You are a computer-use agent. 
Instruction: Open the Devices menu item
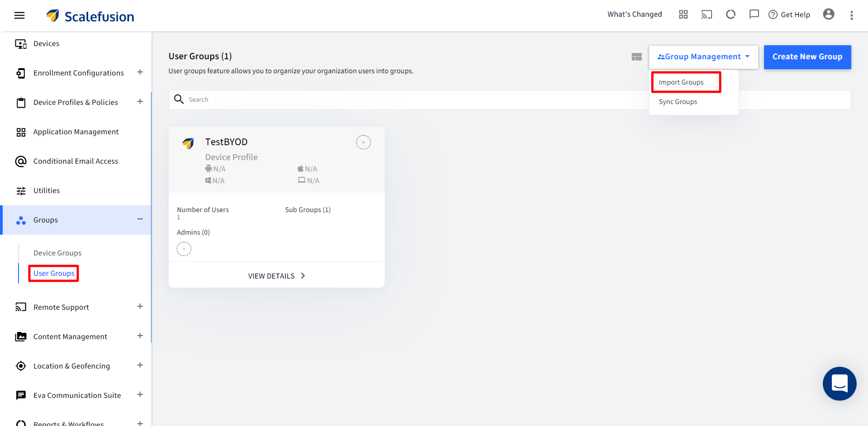(x=46, y=44)
